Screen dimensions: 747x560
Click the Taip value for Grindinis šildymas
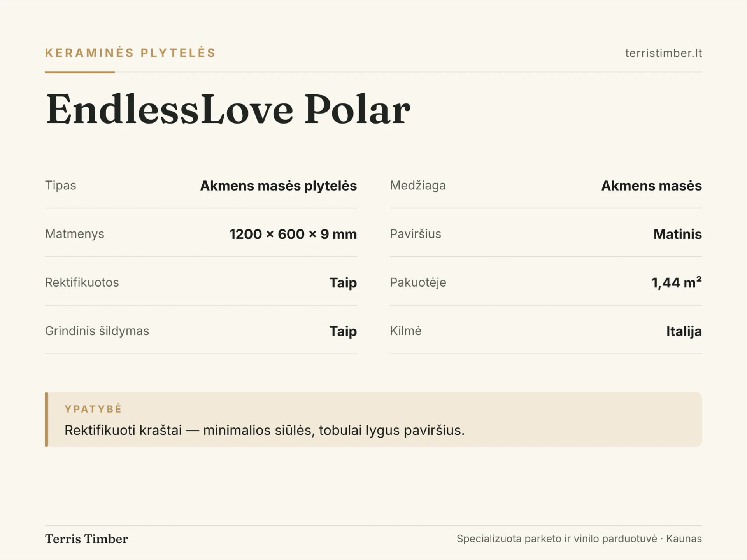(343, 331)
